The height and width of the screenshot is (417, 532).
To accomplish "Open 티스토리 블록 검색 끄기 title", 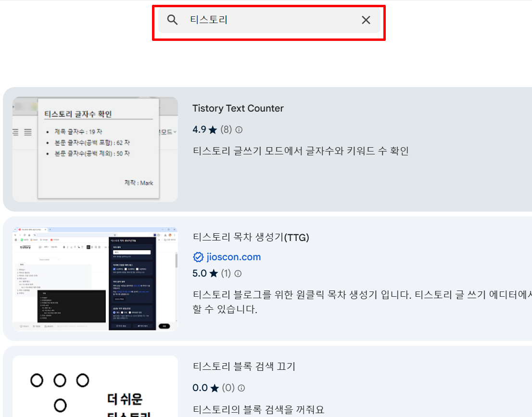I will [244, 366].
